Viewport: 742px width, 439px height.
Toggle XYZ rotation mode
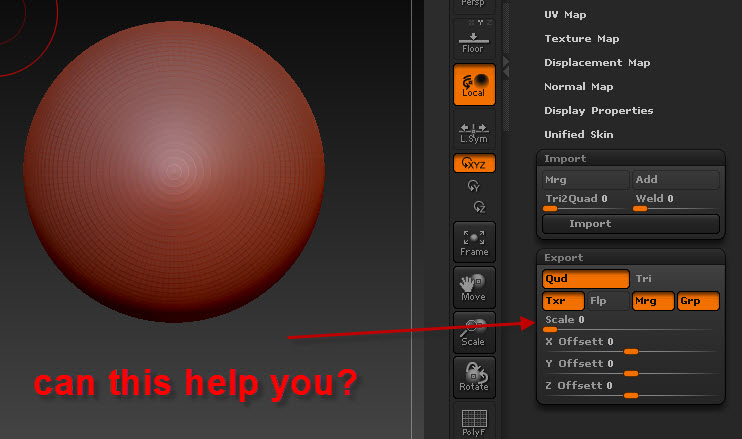[474, 163]
